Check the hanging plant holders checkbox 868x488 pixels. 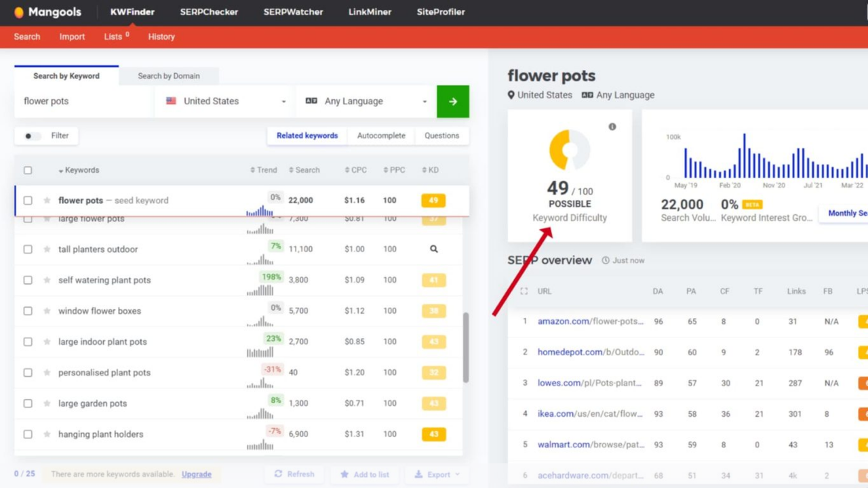[x=28, y=434]
